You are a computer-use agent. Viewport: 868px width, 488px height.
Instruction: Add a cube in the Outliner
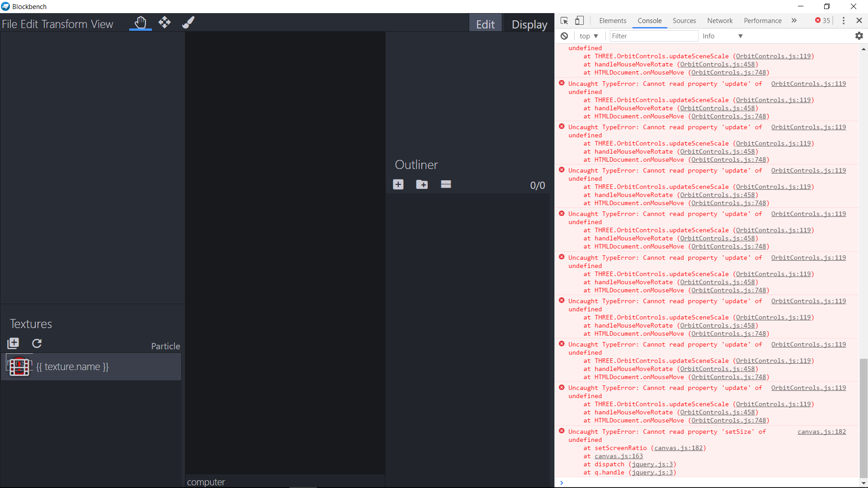click(398, 184)
